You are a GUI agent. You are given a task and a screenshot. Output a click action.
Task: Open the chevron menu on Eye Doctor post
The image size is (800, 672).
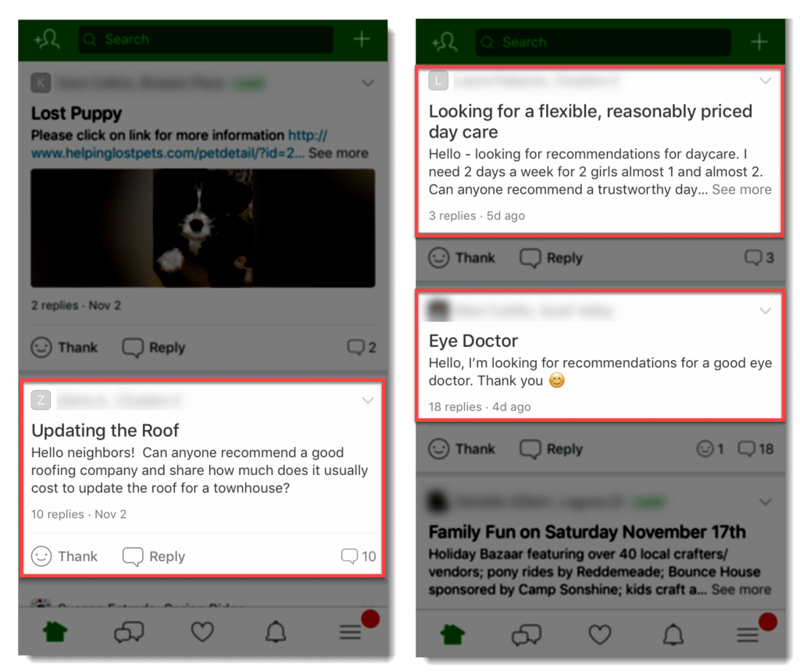(x=765, y=311)
